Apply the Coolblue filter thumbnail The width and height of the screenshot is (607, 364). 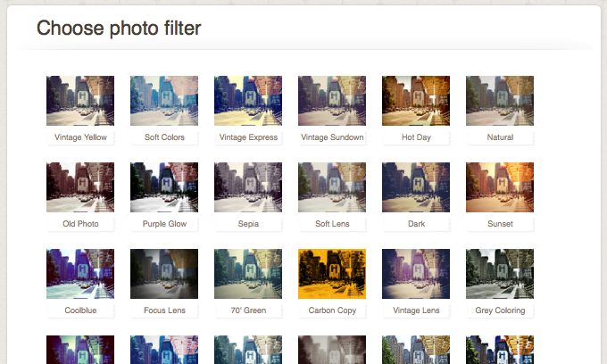[80, 274]
